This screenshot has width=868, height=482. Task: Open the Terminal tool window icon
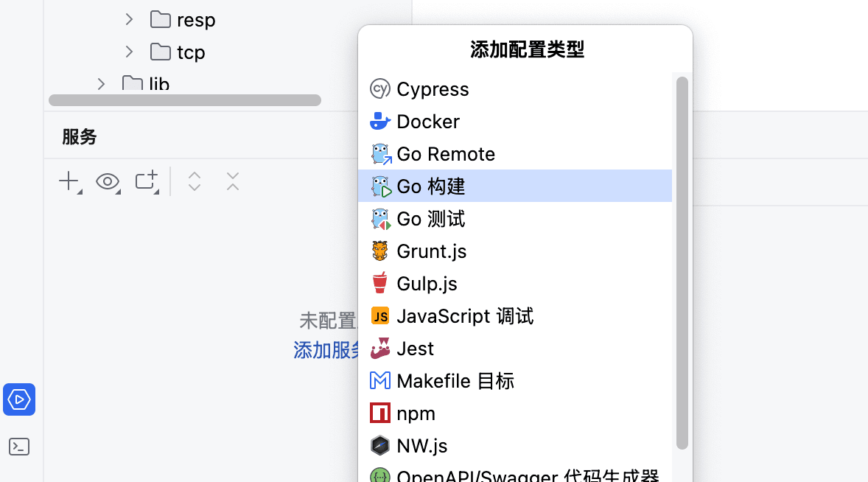coord(18,446)
